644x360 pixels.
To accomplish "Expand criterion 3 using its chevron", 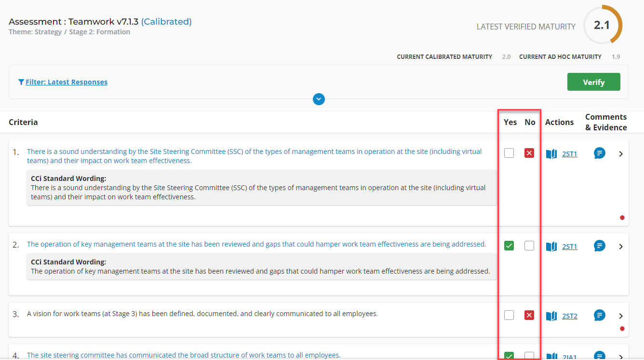I will click(621, 317).
